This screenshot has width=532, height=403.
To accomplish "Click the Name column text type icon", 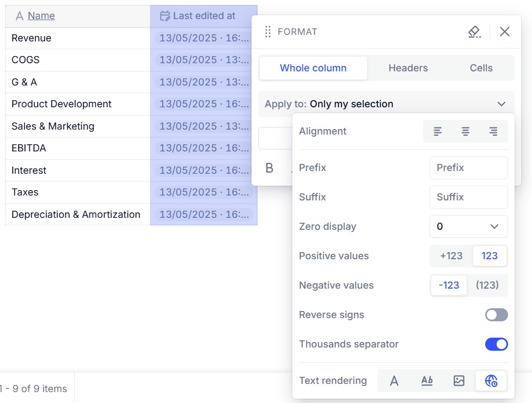I will 20,16.
